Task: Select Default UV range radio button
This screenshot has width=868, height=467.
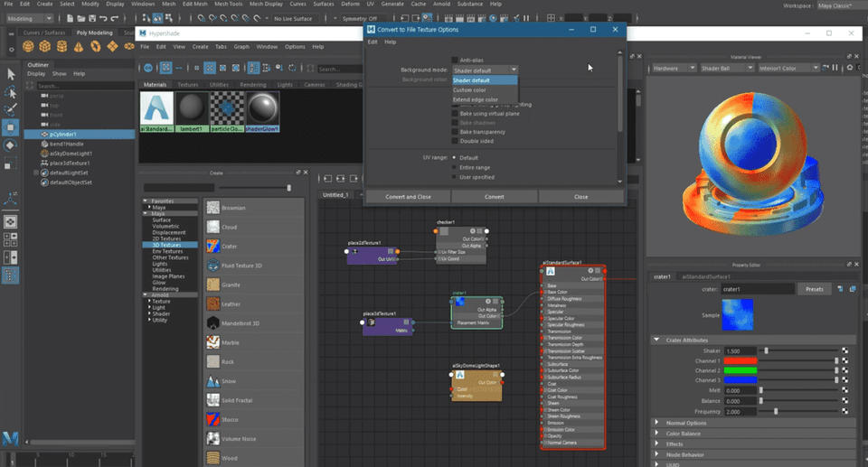Action: pos(455,158)
